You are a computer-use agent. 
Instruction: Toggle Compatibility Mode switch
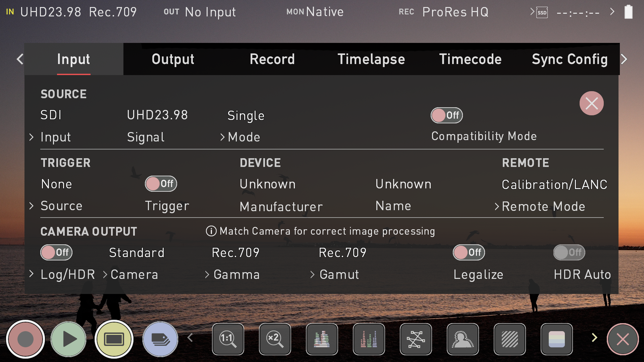point(447,115)
